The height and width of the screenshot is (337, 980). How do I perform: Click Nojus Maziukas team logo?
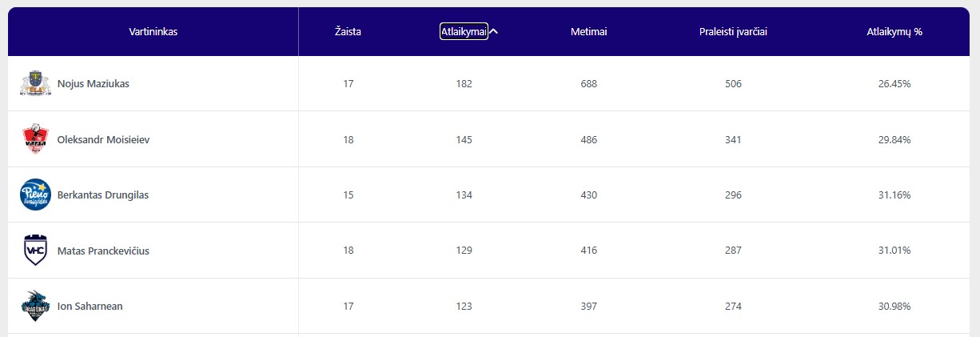(35, 83)
